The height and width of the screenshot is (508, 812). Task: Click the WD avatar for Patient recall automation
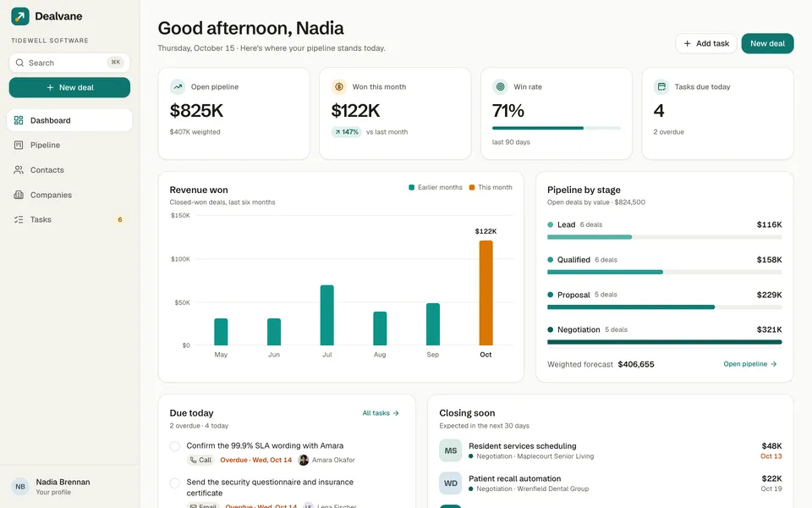451,483
